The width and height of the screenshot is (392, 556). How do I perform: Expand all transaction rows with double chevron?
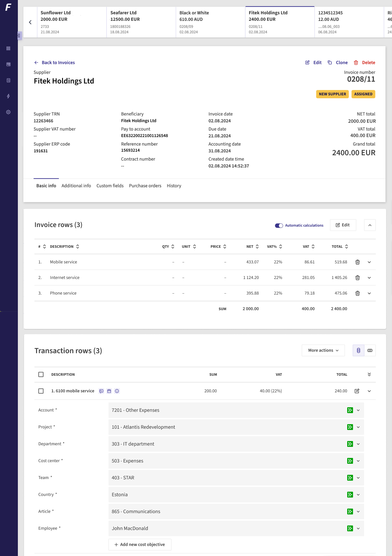pos(369,374)
